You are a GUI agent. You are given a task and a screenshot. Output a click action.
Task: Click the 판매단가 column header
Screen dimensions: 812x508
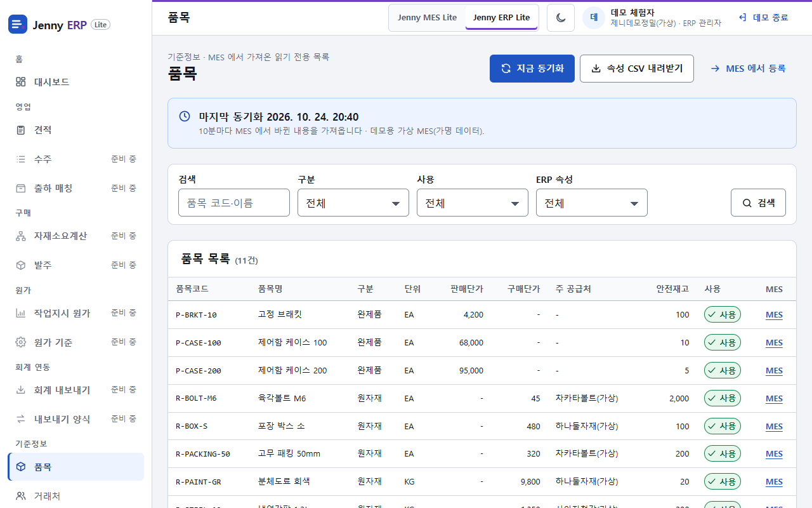click(467, 289)
